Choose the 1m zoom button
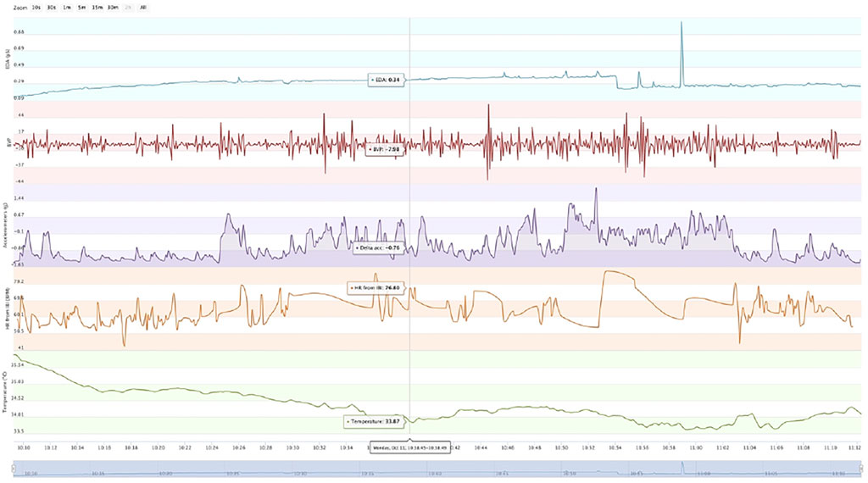 pyautogui.click(x=67, y=8)
